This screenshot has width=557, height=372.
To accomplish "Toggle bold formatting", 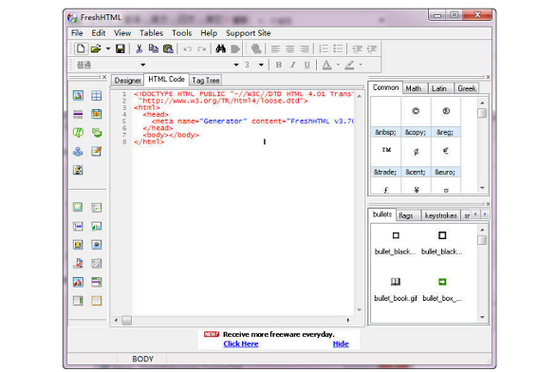I will 279,65.
